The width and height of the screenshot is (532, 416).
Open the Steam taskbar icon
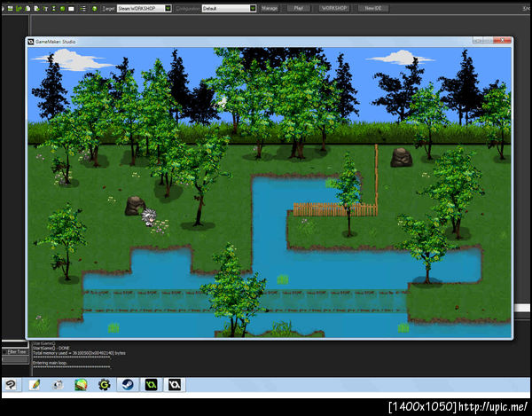coord(128,385)
